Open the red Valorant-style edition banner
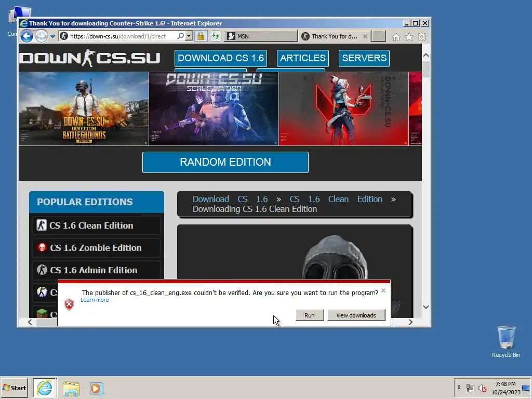Screen dimensions: 532x399 [344, 109]
